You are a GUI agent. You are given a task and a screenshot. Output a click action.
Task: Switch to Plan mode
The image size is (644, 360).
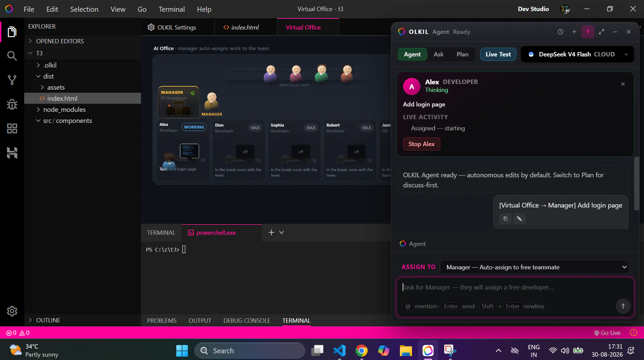462,54
